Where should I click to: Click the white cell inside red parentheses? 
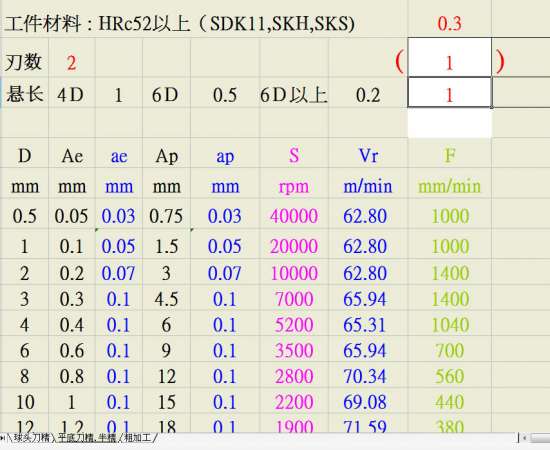pos(450,58)
